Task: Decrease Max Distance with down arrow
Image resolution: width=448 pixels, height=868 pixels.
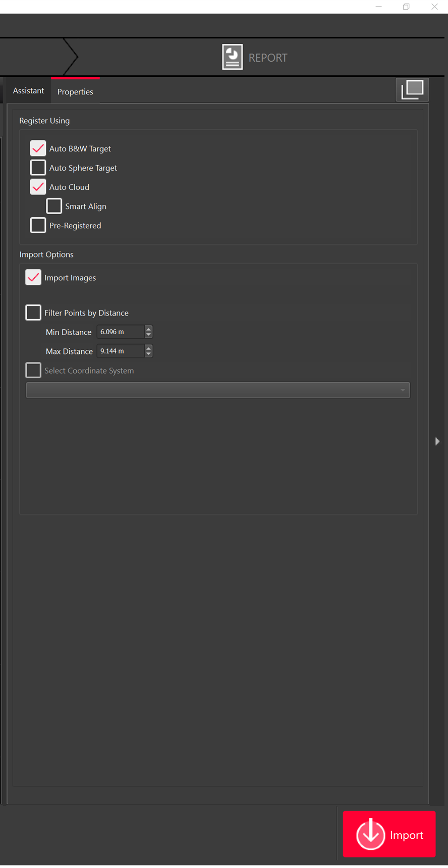Action: (148, 354)
